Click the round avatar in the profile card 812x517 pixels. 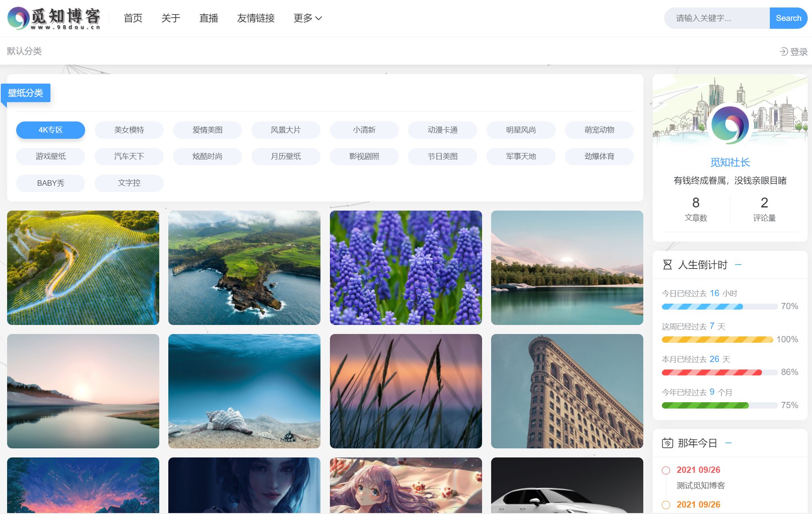coord(730,125)
